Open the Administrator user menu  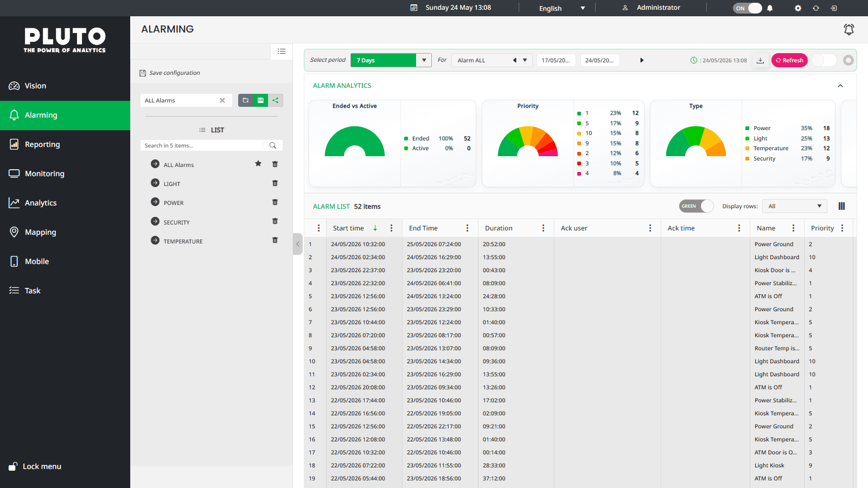coord(651,8)
